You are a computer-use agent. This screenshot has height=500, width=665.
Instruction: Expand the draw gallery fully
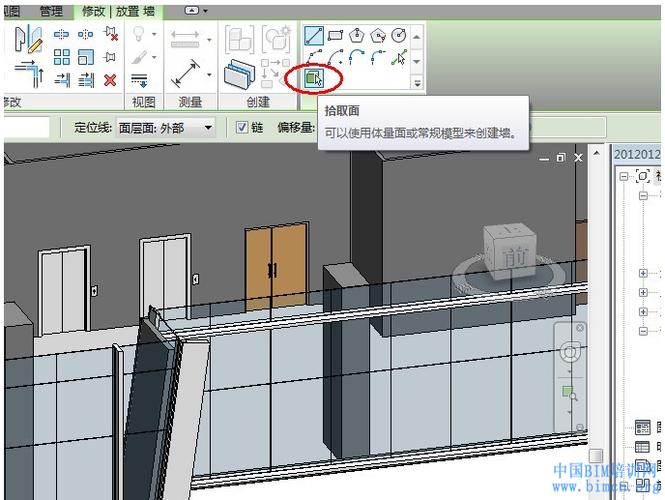point(417,83)
